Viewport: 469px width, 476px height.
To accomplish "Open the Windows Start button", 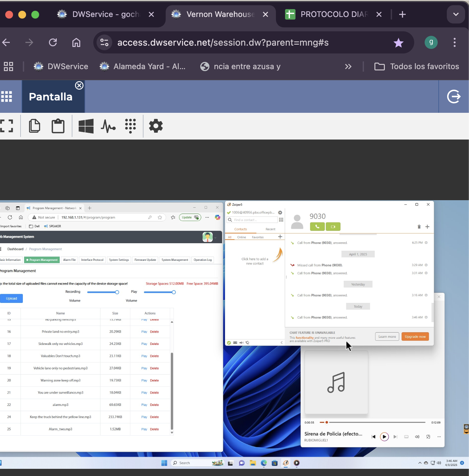I will tap(164, 463).
